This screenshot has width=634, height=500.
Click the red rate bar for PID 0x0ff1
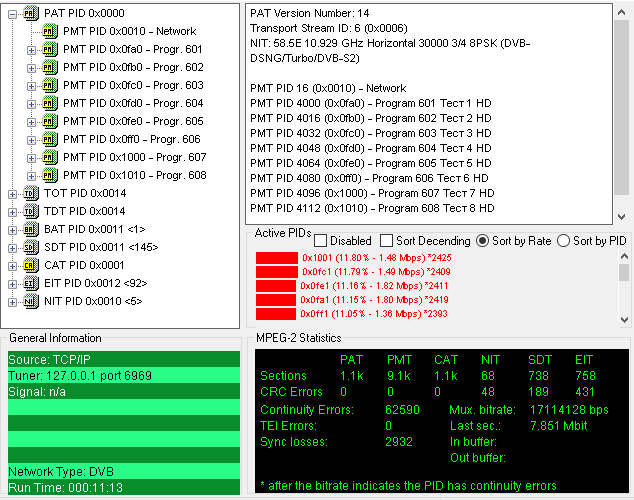[x=276, y=314]
